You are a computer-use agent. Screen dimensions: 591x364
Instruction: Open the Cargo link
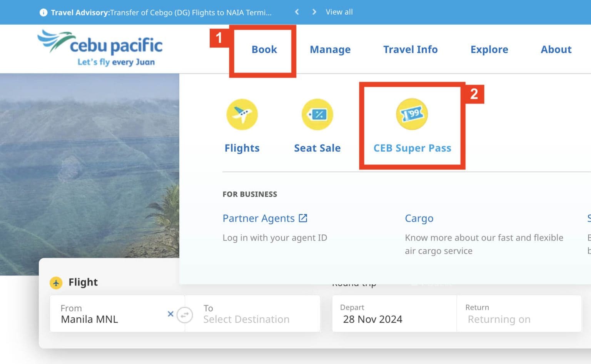(419, 219)
